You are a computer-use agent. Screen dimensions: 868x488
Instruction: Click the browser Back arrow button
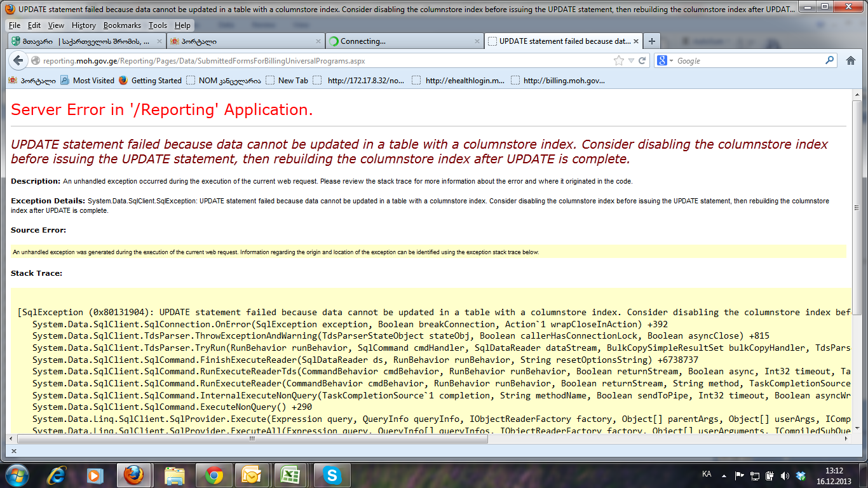(x=18, y=61)
